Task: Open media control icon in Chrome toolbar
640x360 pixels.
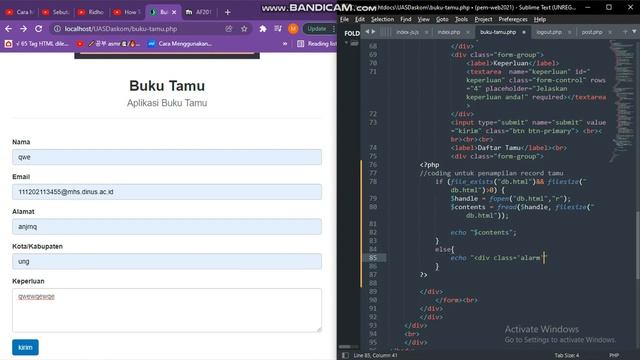Action: click(x=278, y=29)
